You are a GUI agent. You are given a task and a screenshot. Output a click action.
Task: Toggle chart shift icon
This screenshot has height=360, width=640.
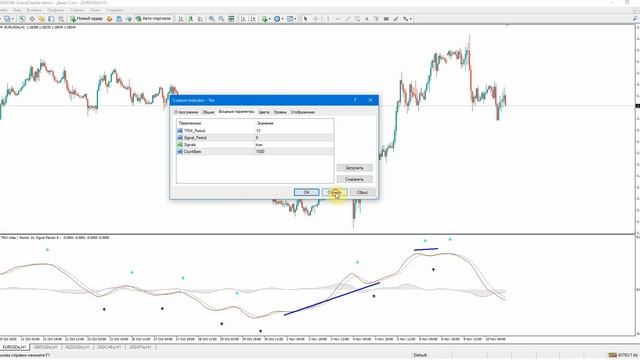[253, 19]
